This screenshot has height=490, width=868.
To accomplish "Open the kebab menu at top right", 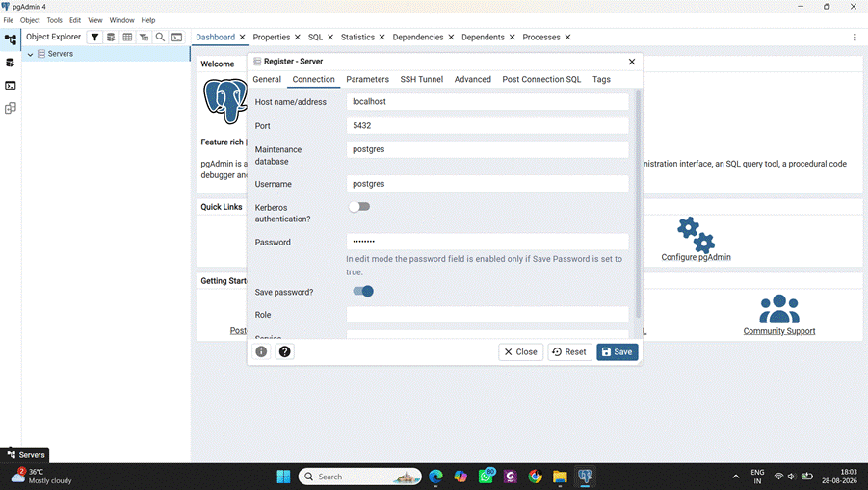I will pyautogui.click(x=855, y=37).
